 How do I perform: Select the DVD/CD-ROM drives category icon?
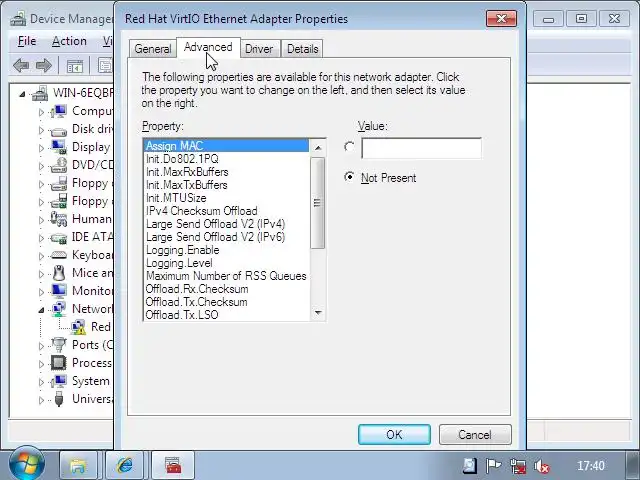[x=59, y=165]
